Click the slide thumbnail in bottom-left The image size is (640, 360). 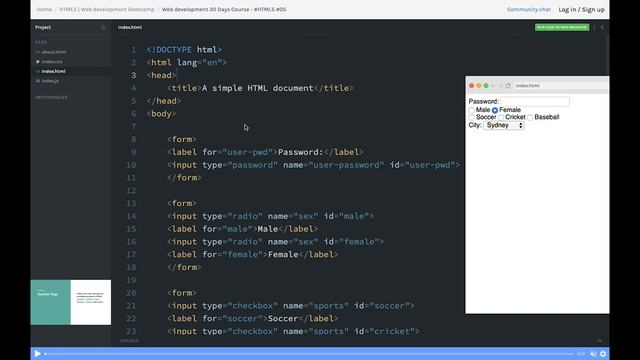(71, 302)
